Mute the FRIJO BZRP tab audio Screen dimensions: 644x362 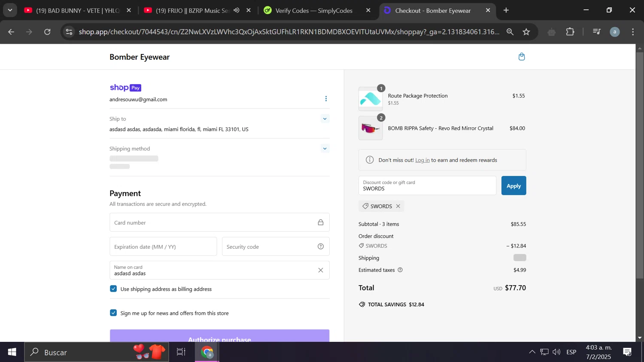[237, 10]
